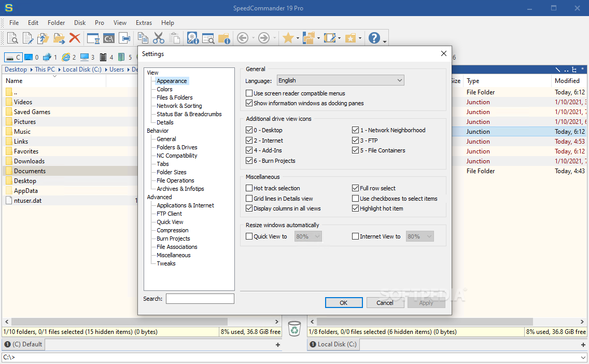Click the Copy to clipboard toolbar icon
Viewport: 589px width, 364px height.
[143, 38]
